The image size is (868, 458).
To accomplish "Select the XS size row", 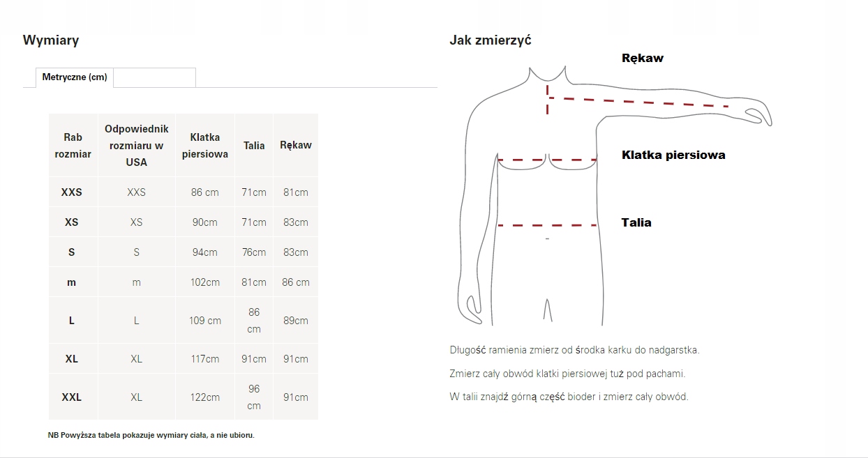I will [x=73, y=222].
